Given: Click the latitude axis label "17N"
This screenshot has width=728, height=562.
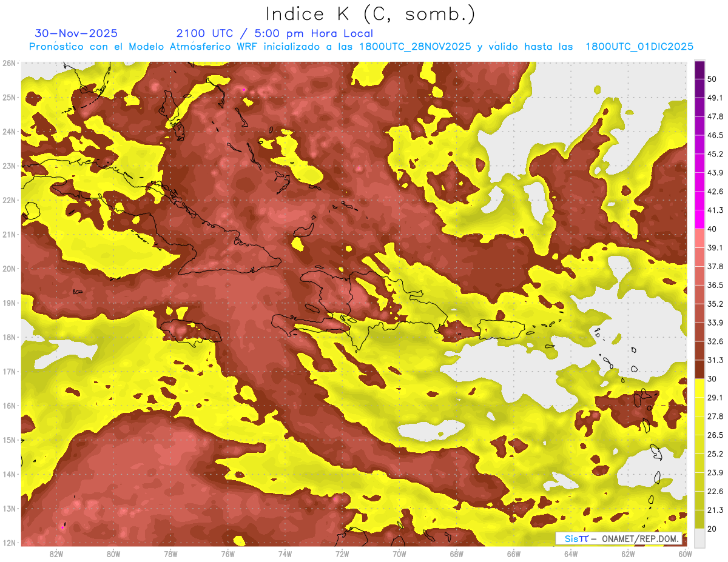Looking at the screenshot, I should [8, 372].
